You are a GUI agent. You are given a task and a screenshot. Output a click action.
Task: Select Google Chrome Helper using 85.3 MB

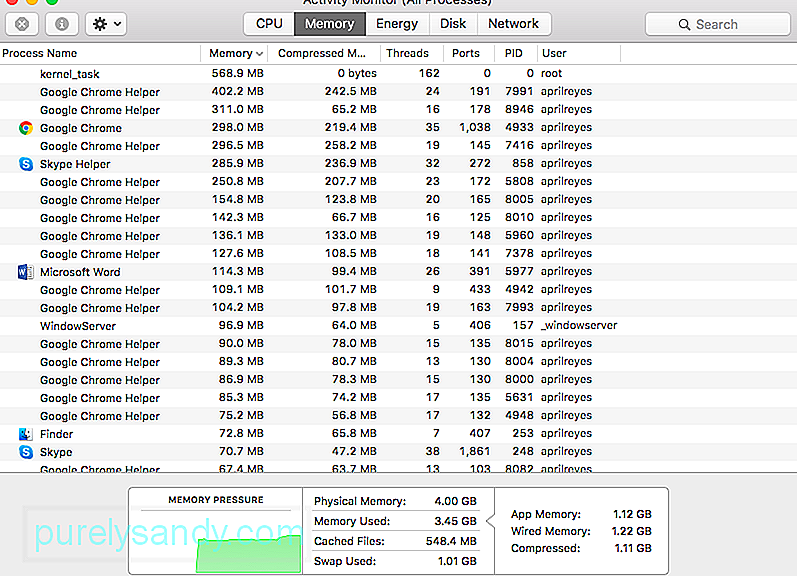398,398
